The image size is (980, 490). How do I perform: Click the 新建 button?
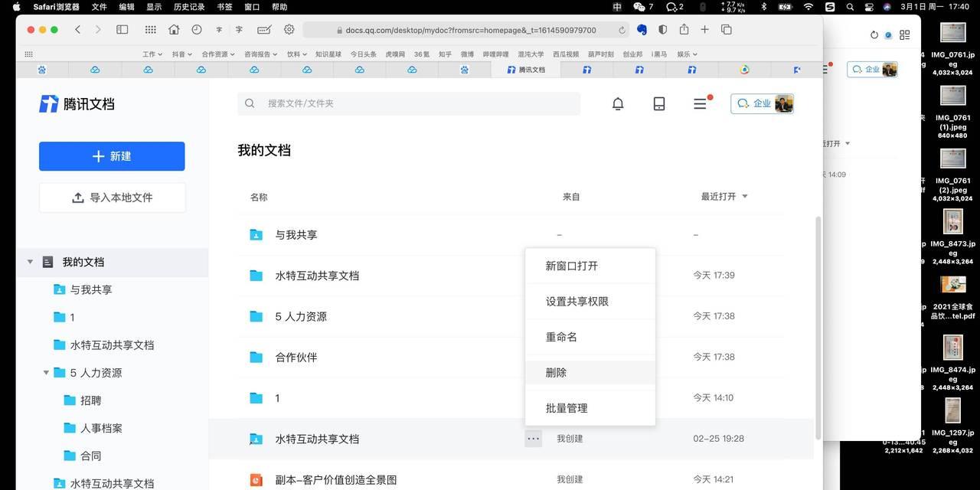[x=112, y=156]
